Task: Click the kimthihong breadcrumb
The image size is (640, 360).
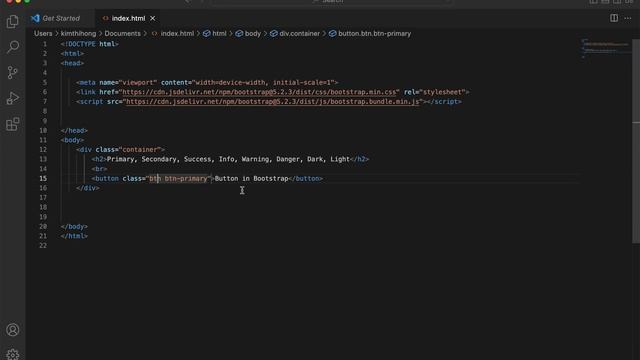Action: click(x=78, y=33)
